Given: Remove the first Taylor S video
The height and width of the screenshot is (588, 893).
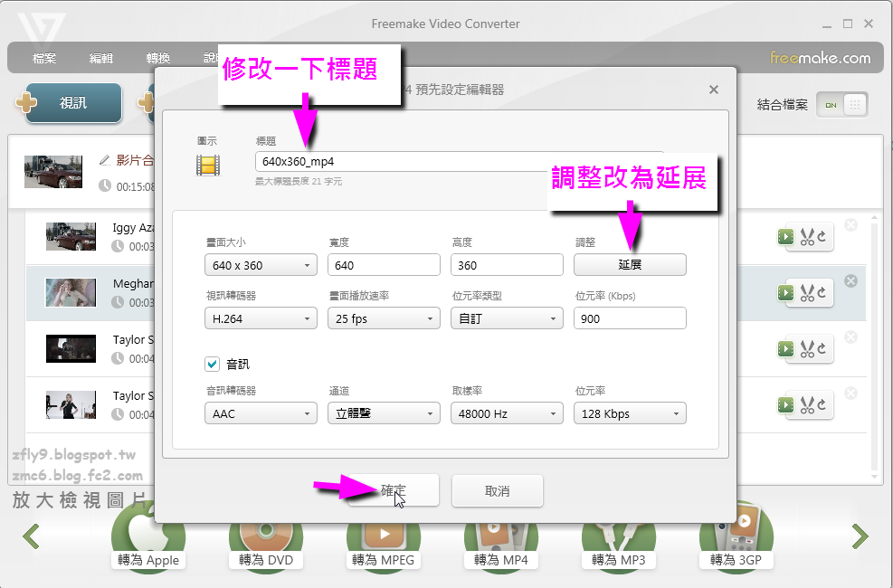Looking at the screenshot, I should click(x=850, y=337).
